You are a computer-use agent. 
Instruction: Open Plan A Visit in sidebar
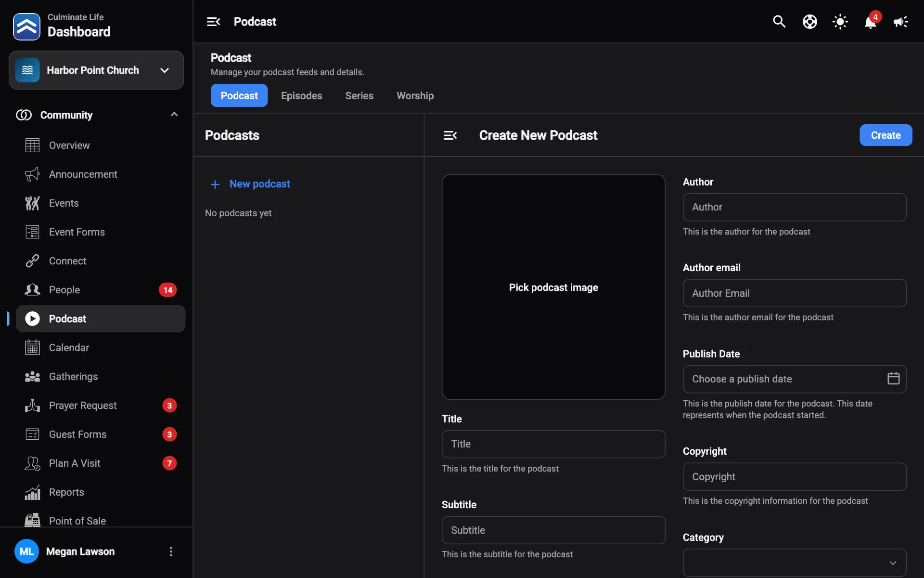pos(101,463)
